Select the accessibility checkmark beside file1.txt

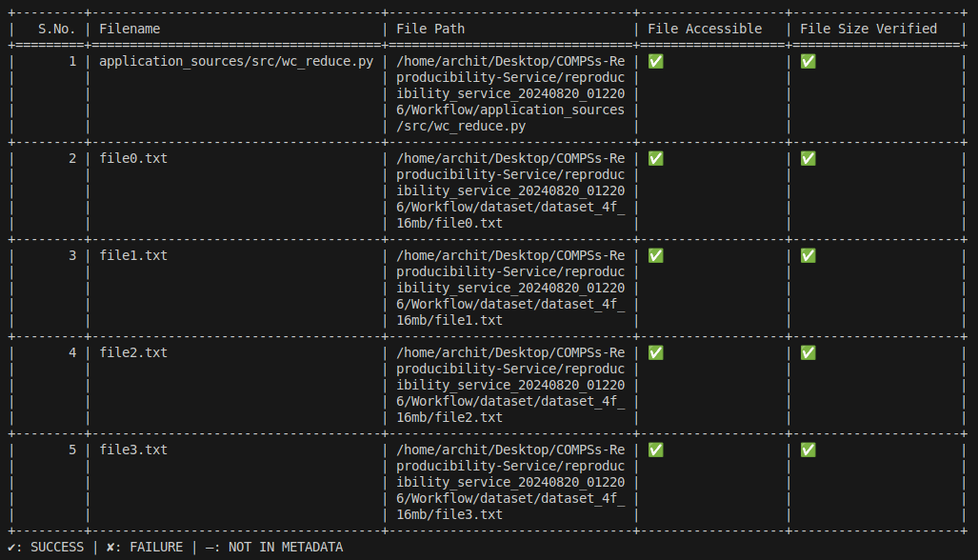[x=655, y=255]
